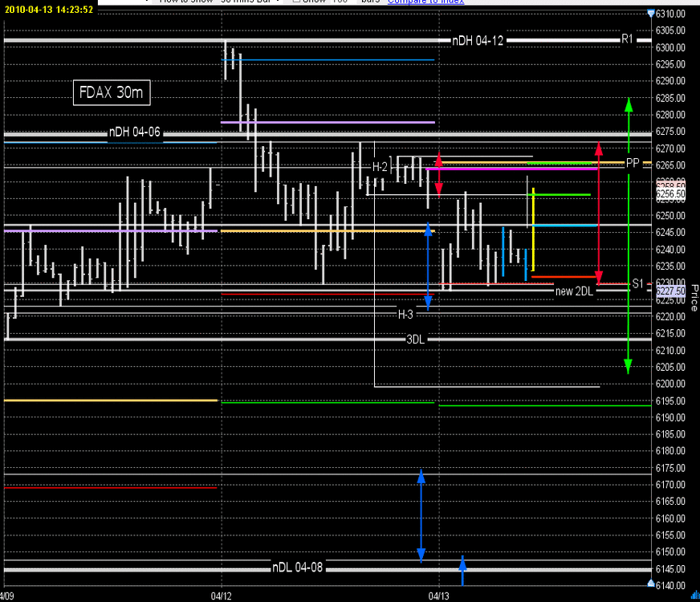The width and height of the screenshot is (700, 602).
Task: Click the 6227.50 highlighted price marker
Action: [x=670, y=291]
